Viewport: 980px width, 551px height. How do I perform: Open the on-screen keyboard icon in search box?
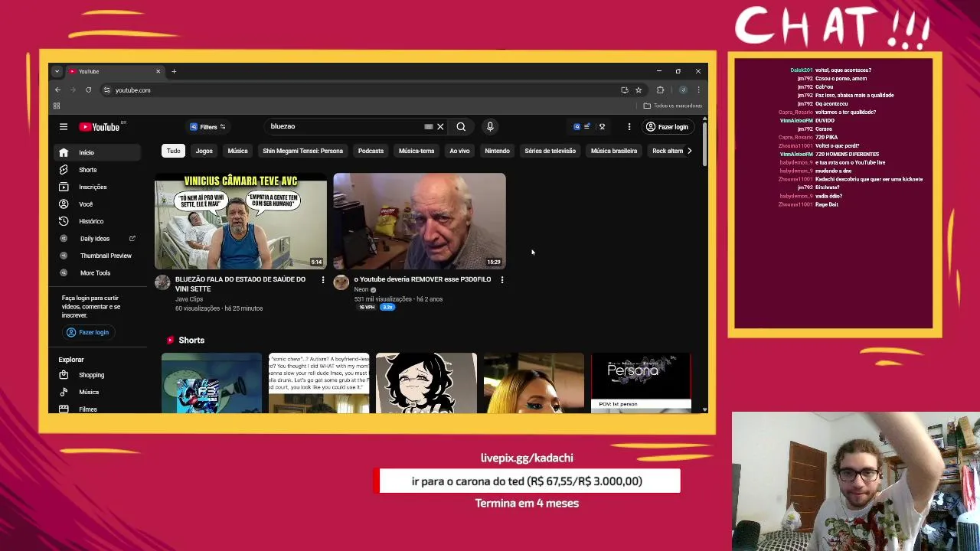pyautogui.click(x=429, y=127)
